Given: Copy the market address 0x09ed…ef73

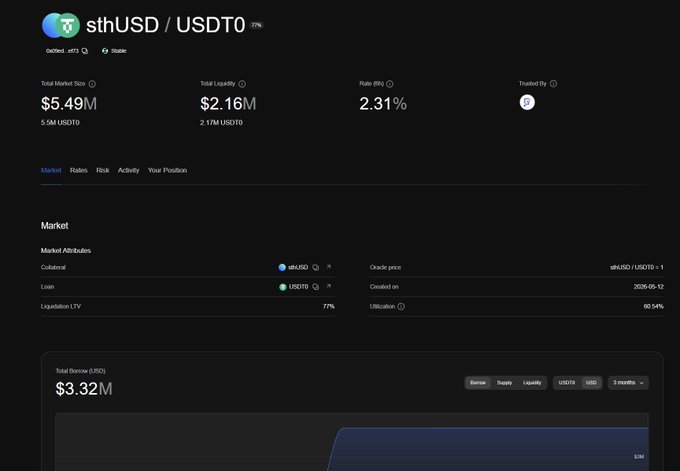Looking at the screenshot, I should (x=85, y=51).
